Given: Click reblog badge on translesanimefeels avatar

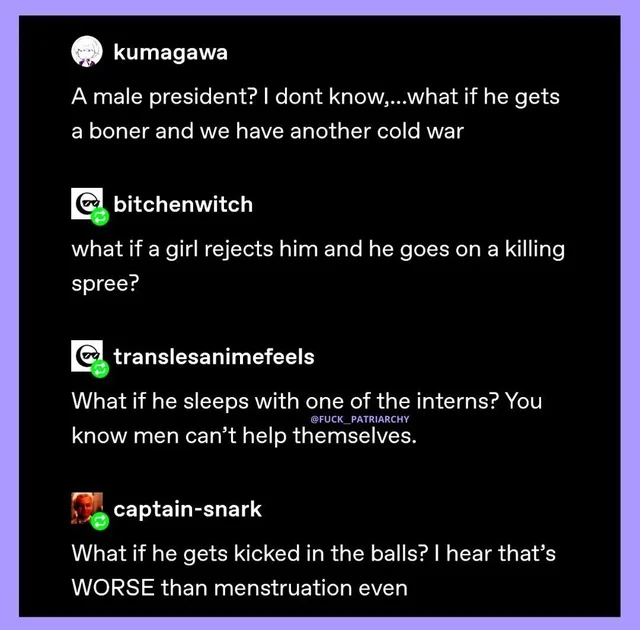Looking at the screenshot, I should 100,369.
